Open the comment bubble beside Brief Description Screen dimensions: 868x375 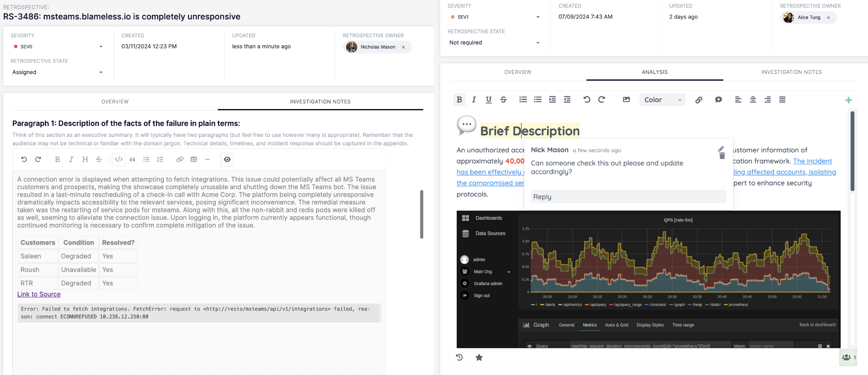point(467,125)
